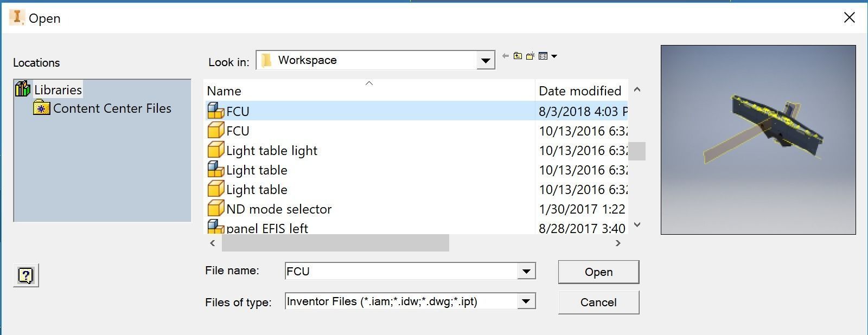Sort files by Name column header
868x335 pixels.
[224, 91]
